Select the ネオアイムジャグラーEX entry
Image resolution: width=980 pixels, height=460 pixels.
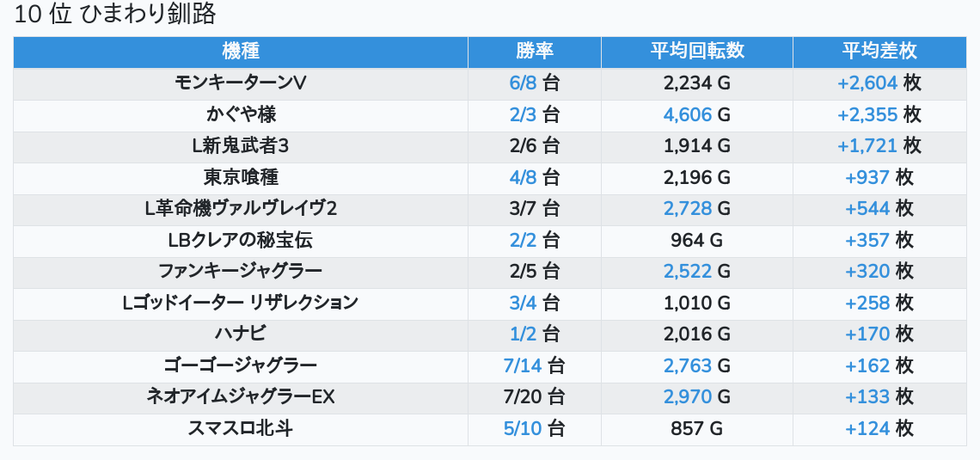[x=241, y=396]
